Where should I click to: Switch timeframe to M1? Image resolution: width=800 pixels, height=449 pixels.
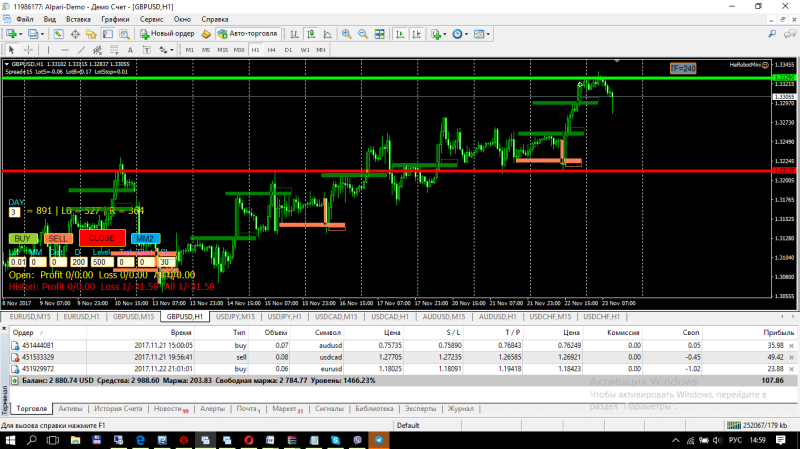(x=189, y=50)
